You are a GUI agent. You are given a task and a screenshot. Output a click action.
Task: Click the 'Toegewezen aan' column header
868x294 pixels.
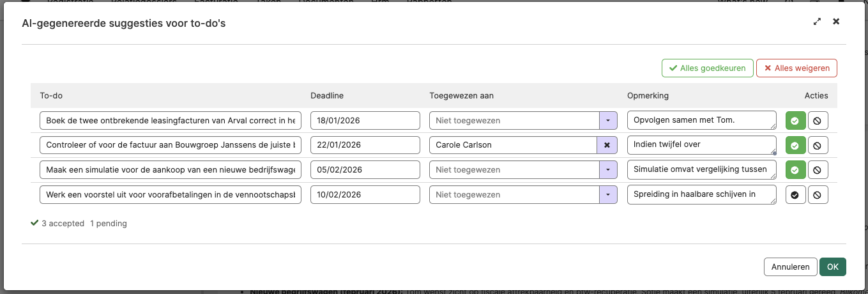coord(461,96)
